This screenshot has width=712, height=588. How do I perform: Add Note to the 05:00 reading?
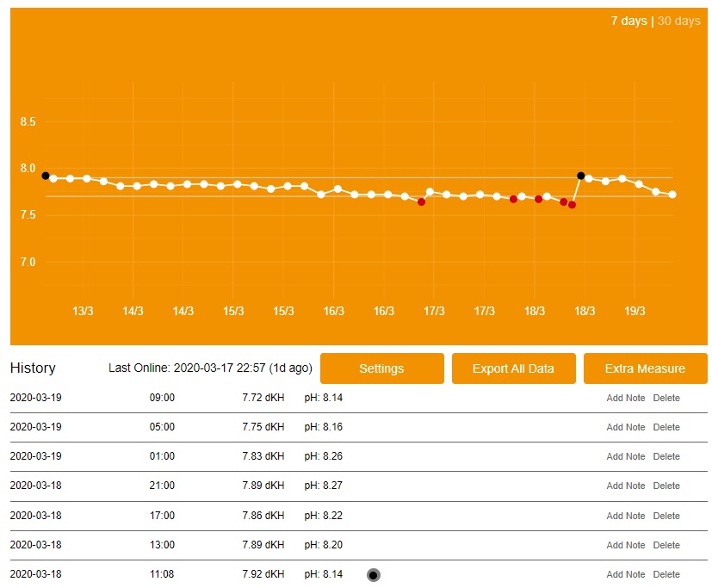coord(625,427)
